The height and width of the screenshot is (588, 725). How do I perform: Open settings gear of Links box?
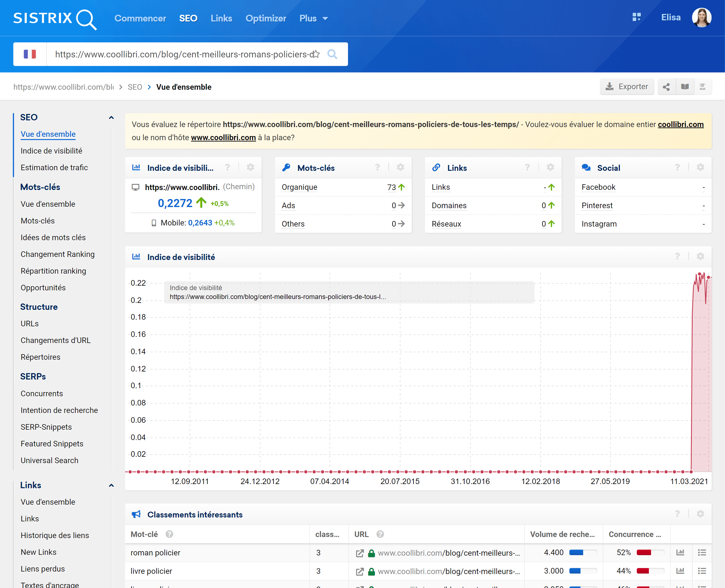pos(550,167)
